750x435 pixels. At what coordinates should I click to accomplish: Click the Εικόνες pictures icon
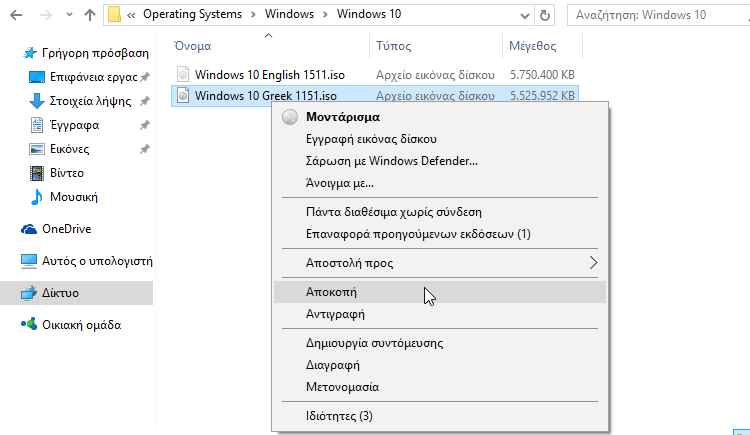pyautogui.click(x=37, y=149)
